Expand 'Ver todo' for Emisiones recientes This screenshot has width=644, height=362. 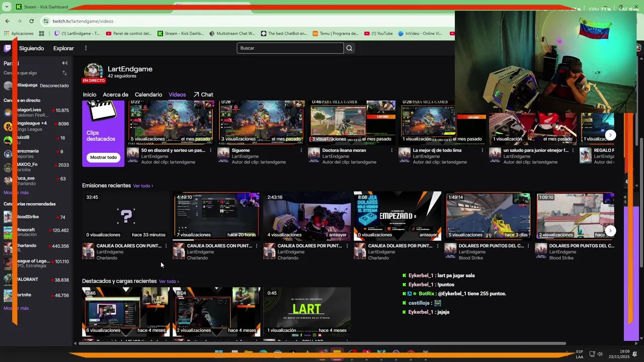click(x=143, y=186)
